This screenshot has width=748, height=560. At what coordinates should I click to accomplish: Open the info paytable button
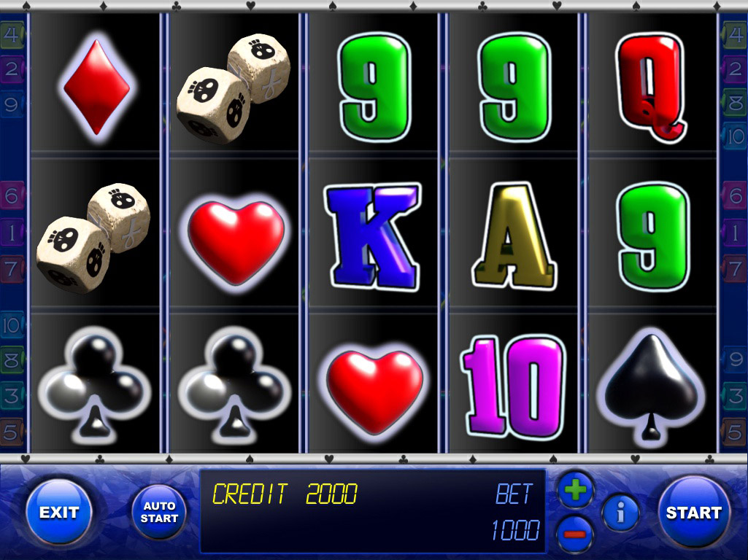click(x=620, y=513)
